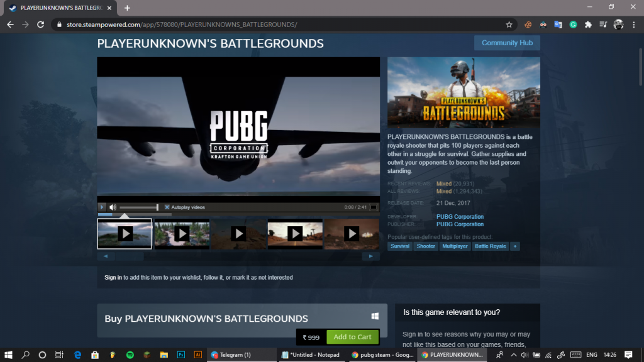Toggle Autoplay videos checkbox
Image resolution: width=644 pixels, height=362 pixels.
click(167, 207)
